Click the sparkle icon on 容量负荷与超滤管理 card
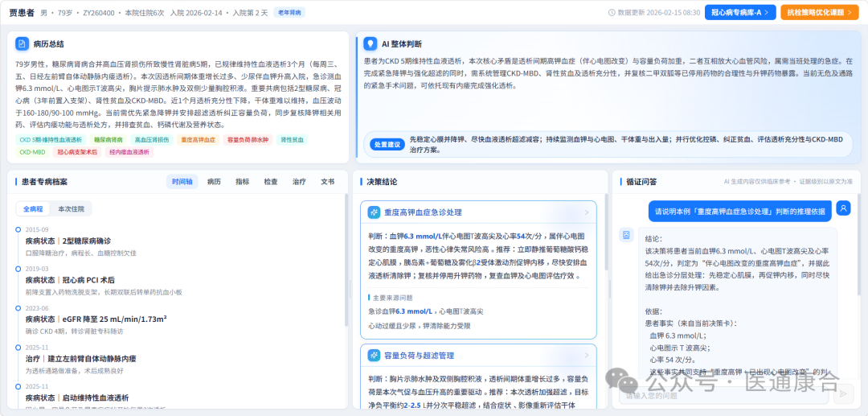 pyautogui.click(x=375, y=355)
